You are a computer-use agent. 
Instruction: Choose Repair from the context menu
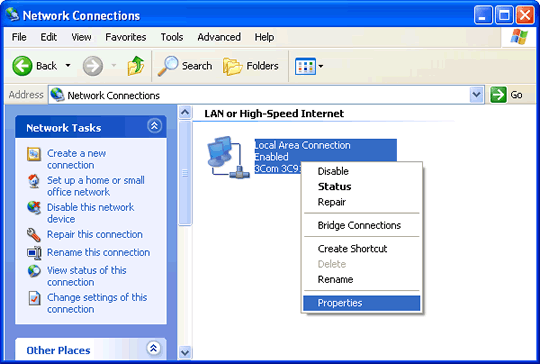pyautogui.click(x=361, y=202)
